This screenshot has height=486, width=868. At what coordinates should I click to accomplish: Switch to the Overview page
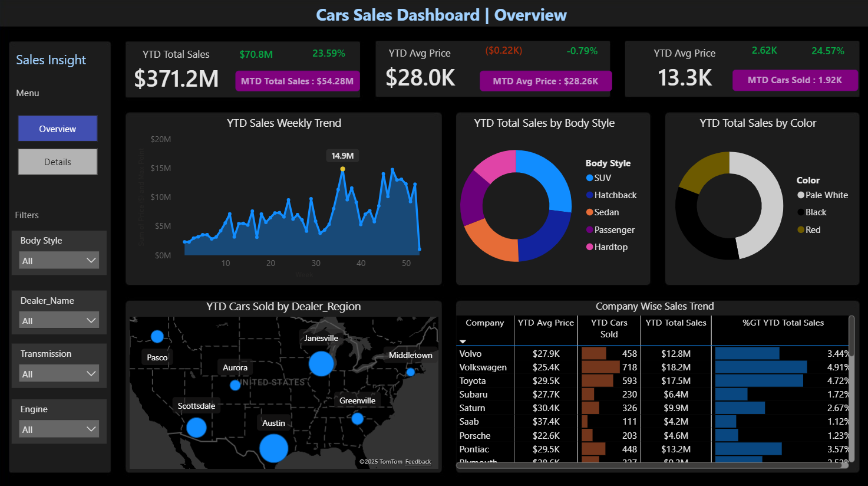[x=58, y=129]
